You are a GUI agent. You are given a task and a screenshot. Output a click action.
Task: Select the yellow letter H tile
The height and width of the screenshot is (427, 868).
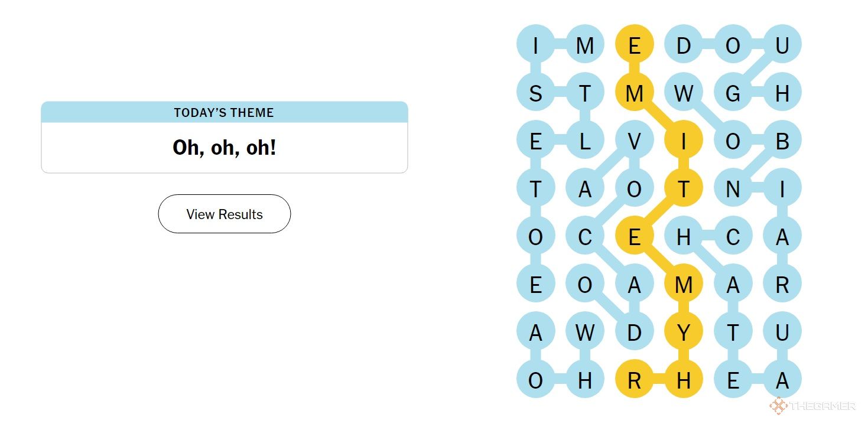[x=684, y=381]
